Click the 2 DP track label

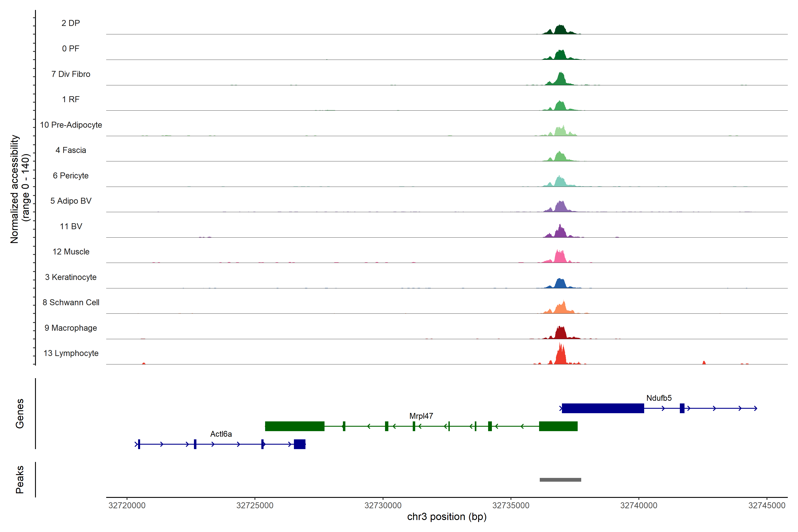point(70,23)
